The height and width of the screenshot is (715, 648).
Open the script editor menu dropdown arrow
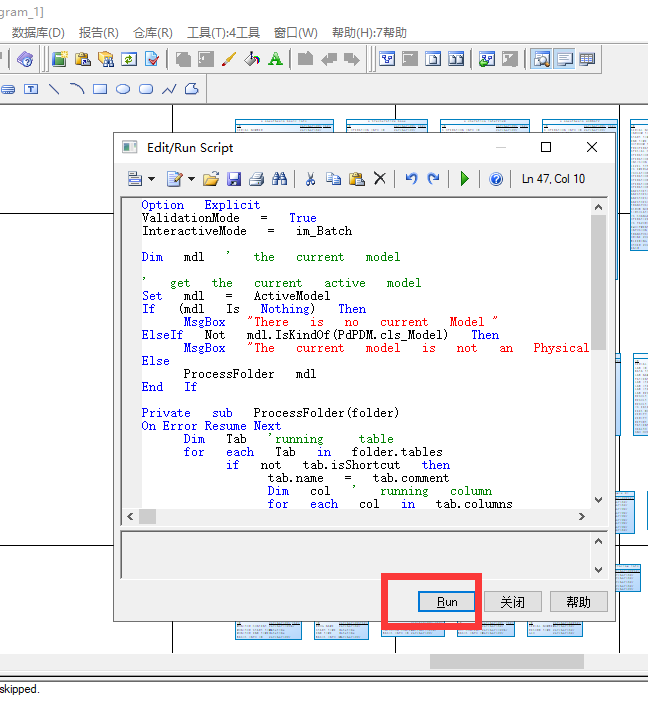coord(151,179)
